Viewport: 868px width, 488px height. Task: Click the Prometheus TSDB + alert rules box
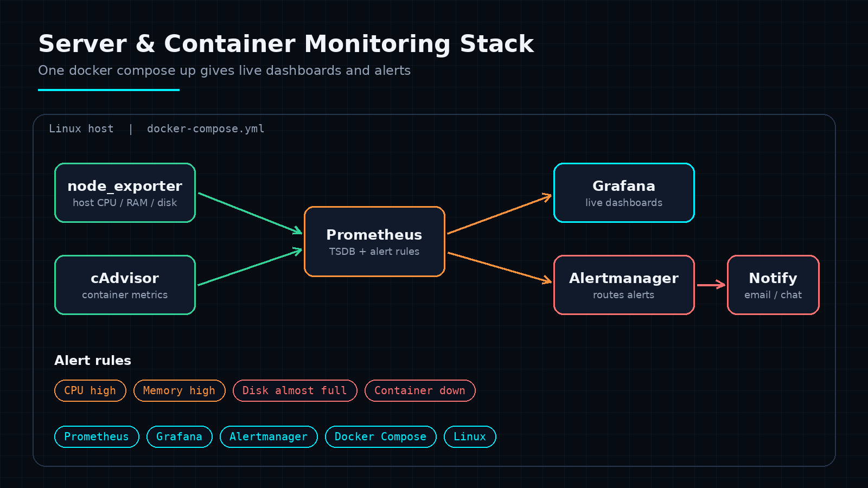tap(374, 241)
